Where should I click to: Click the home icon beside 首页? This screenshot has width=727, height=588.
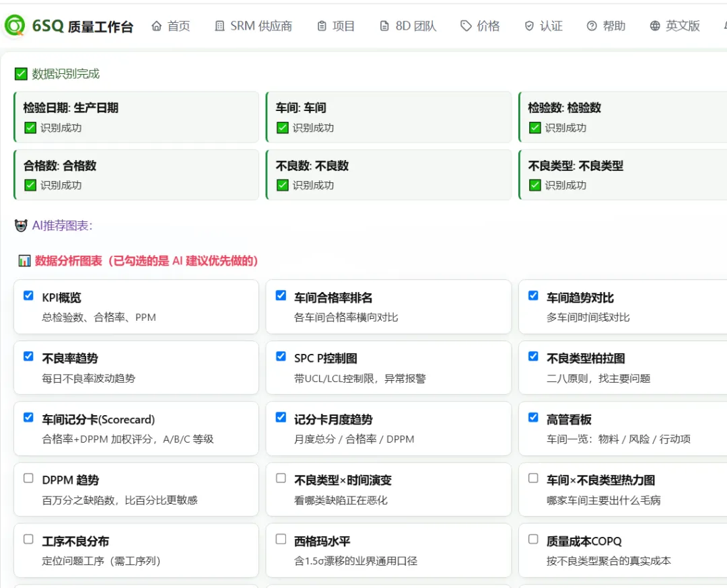[x=157, y=26]
